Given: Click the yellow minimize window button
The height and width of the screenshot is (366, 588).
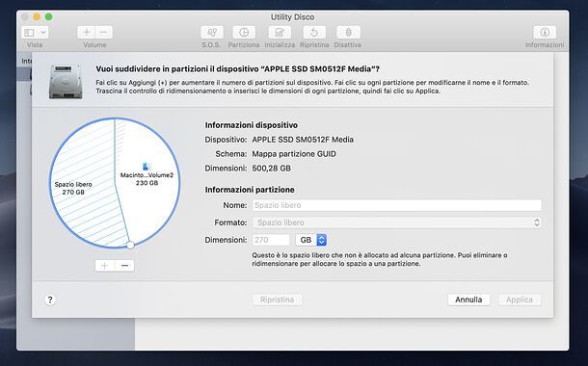Looking at the screenshot, I should (x=37, y=17).
